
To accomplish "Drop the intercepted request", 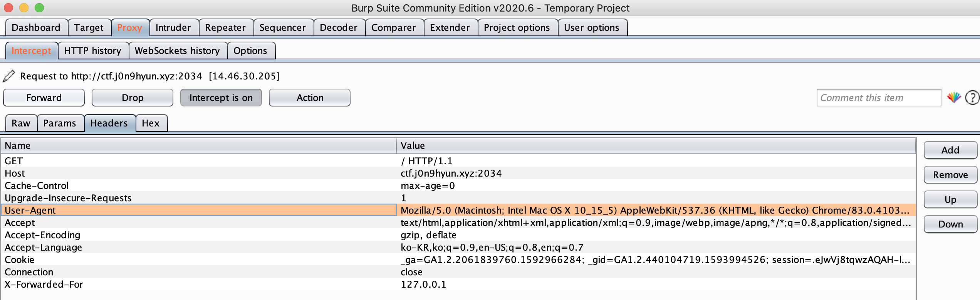I will 133,98.
